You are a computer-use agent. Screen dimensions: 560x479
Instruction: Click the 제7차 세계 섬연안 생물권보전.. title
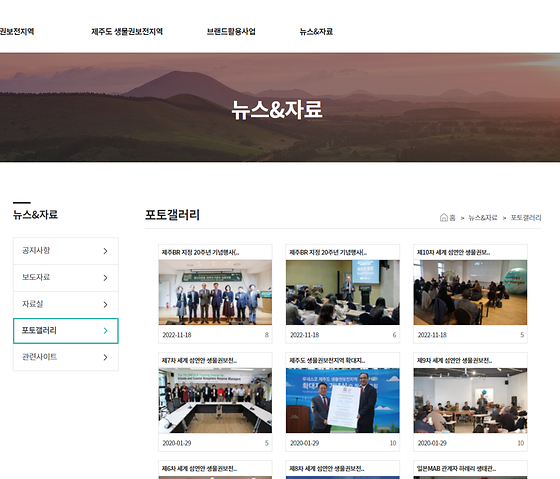click(x=199, y=361)
